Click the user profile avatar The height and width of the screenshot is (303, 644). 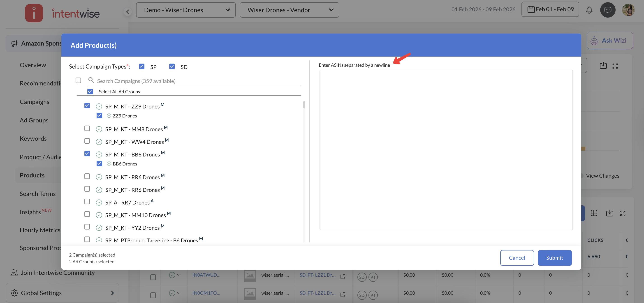click(x=628, y=10)
